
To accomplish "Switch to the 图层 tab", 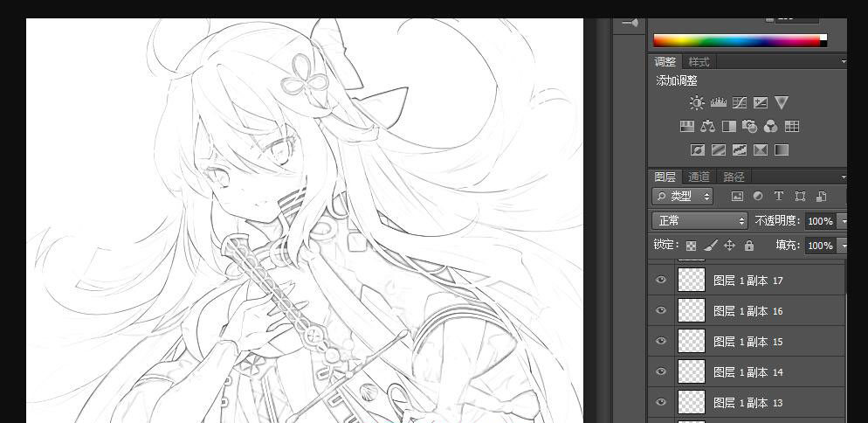I will coord(665,177).
